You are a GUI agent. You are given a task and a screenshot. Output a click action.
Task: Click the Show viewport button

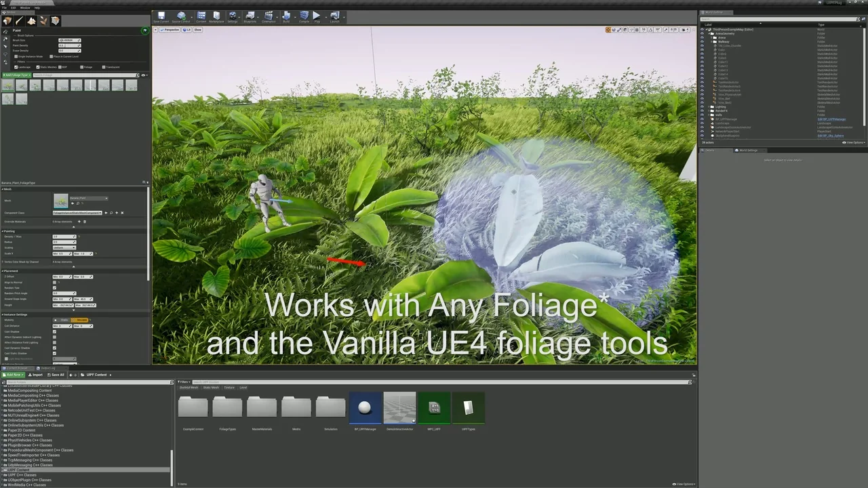pyautogui.click(x=198, y=30)
